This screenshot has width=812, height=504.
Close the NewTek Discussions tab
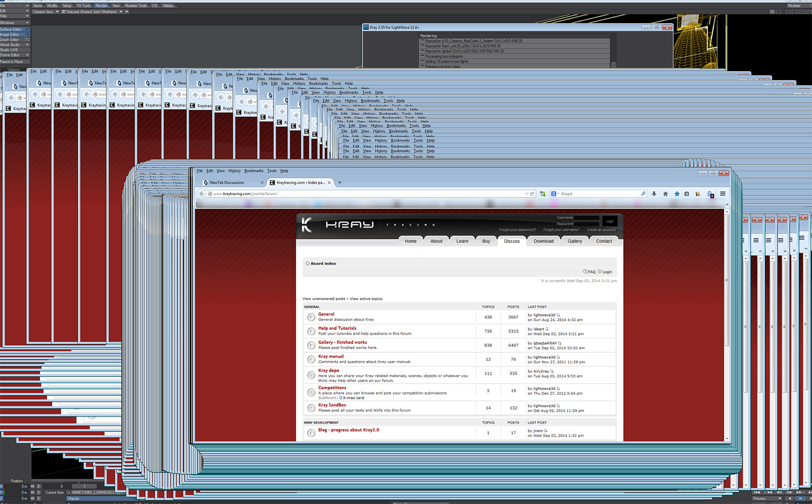[x=262, y=183]
